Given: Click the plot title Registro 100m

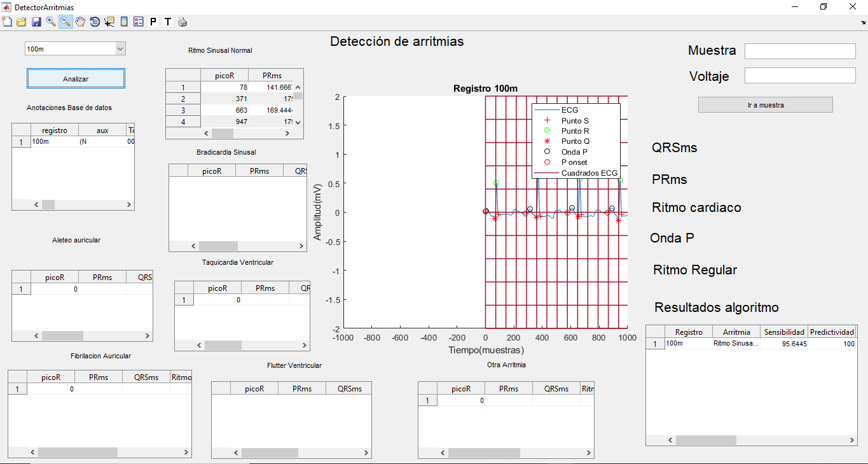Looking at the screenshot, I should point(485,88).
